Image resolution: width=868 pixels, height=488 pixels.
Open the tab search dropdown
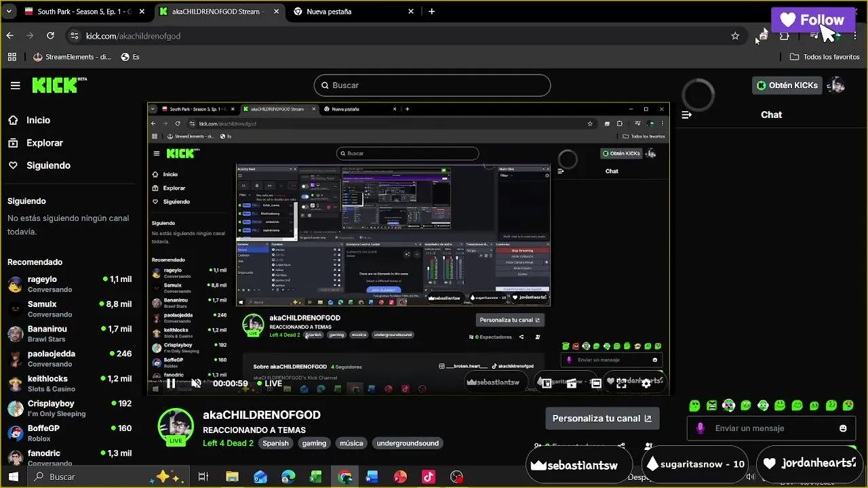(x=9, y=12)
